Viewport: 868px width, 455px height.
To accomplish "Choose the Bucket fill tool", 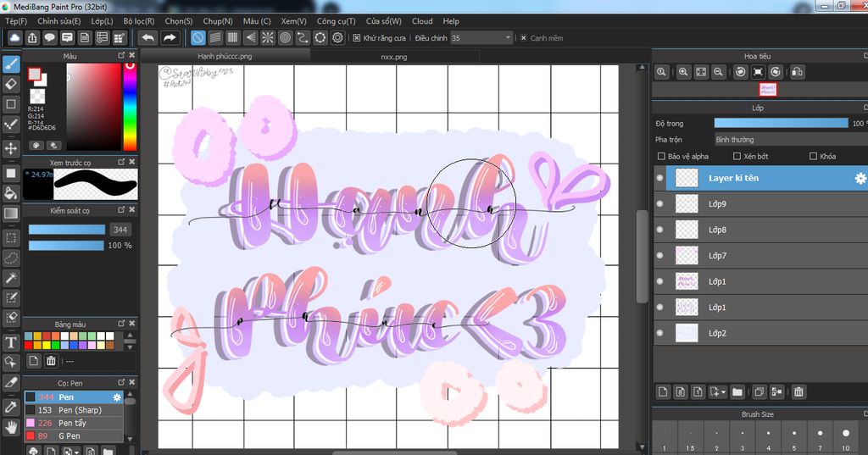I will [x=10, y=193].
